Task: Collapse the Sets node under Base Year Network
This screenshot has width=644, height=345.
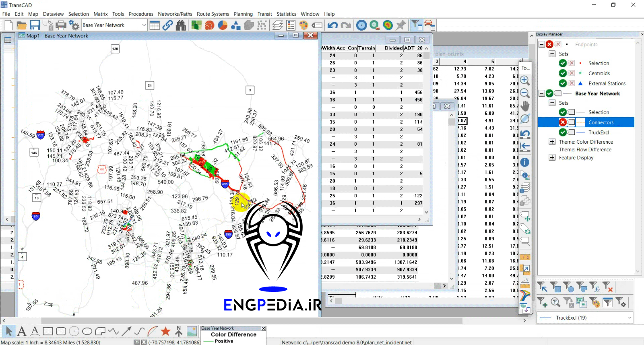Action: tap(552, 103)
